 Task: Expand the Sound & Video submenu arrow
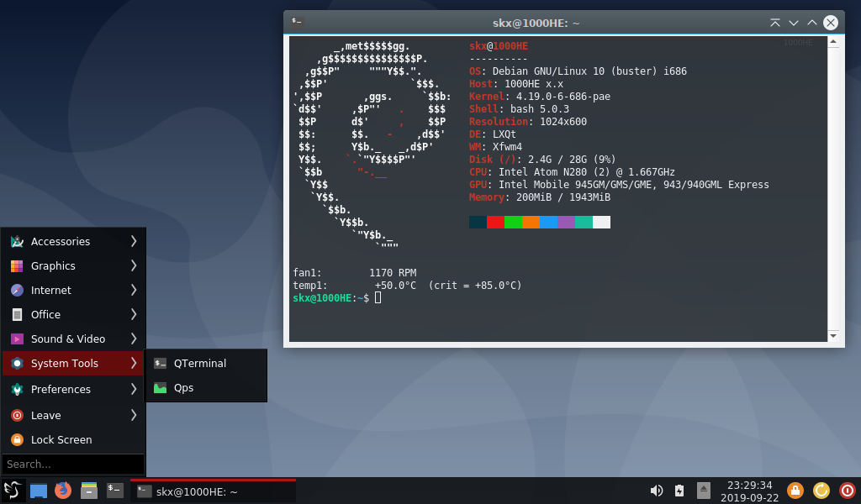tap(134, 339)
